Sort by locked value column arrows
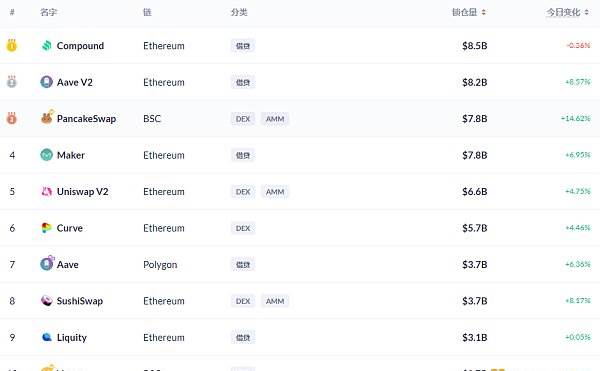600x371 pixels. (x=484, y=12)
